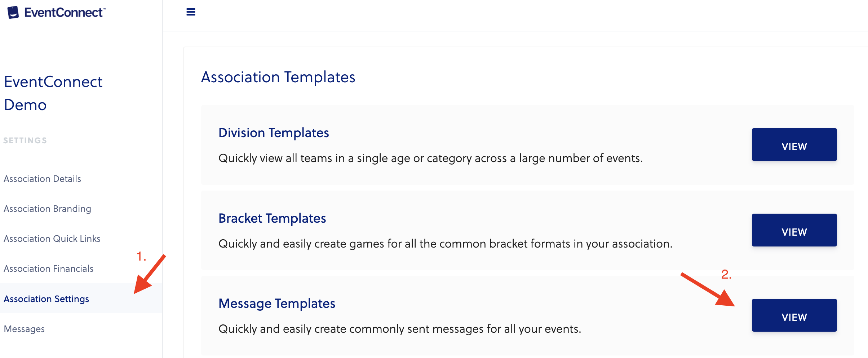
Task: Click the EventConnect logo icon
Action: pos(13,12)
